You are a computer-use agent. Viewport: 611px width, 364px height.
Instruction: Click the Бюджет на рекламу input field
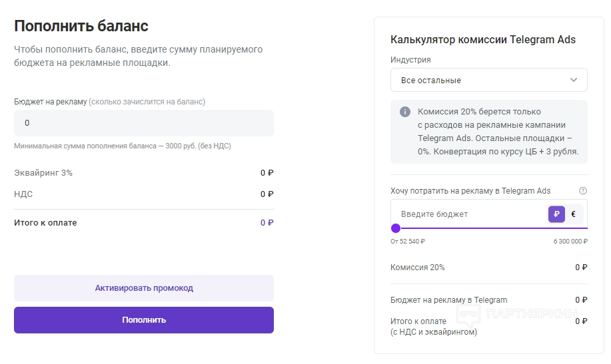[143, 123]
